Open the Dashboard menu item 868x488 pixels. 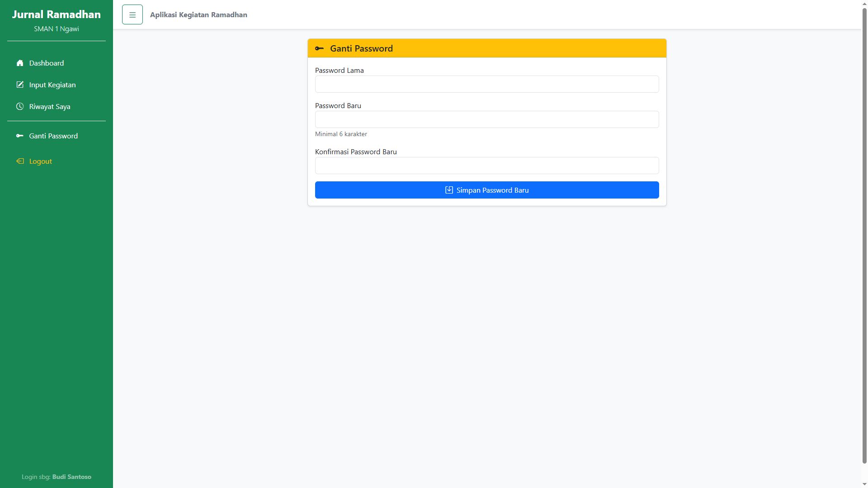[47, 63]
